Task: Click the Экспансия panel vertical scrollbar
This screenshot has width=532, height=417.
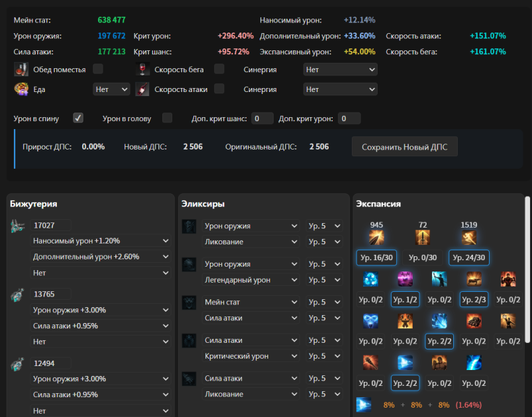Action: (527, 269)
